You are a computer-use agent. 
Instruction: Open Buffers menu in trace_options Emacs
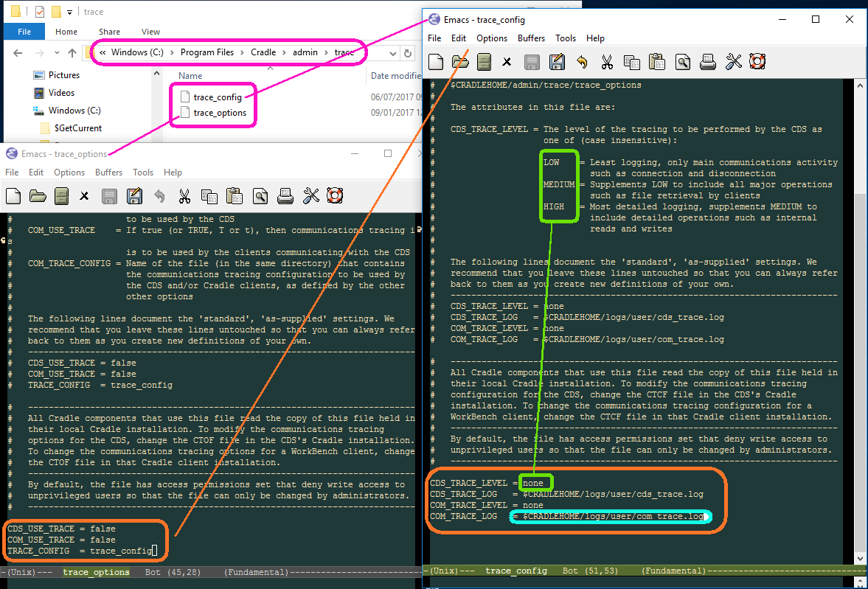(x=109, y=172)
